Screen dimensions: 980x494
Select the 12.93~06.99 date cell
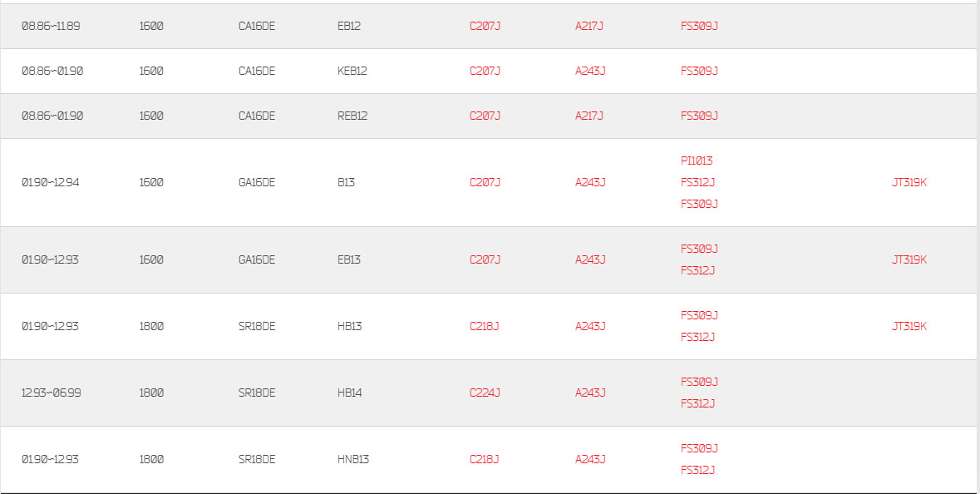tap(51, 393)
